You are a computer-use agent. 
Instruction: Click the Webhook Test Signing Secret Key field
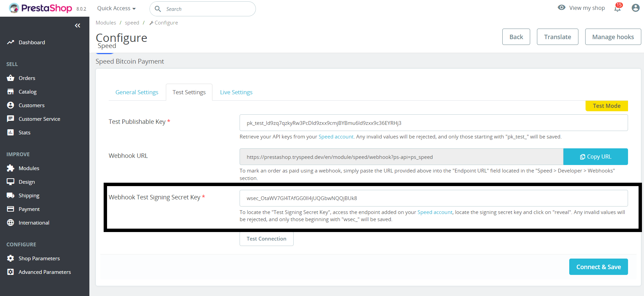tap(434, 198)
